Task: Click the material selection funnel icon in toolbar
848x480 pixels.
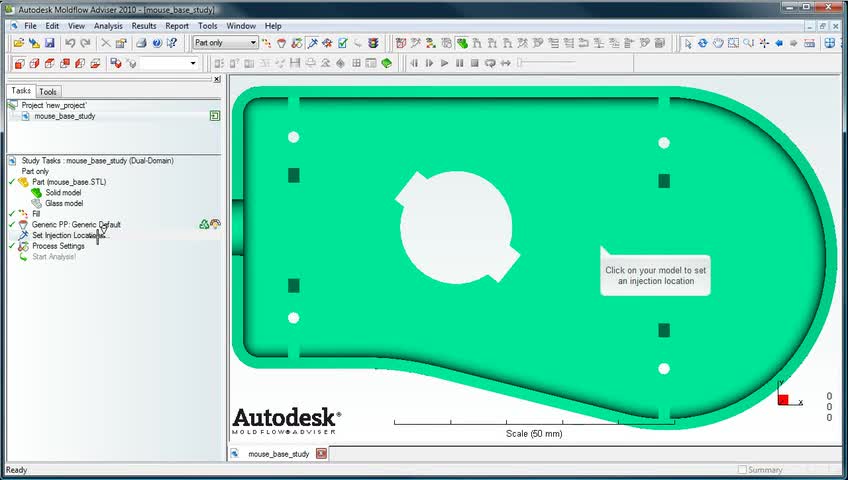Action: tap(281, 43)
